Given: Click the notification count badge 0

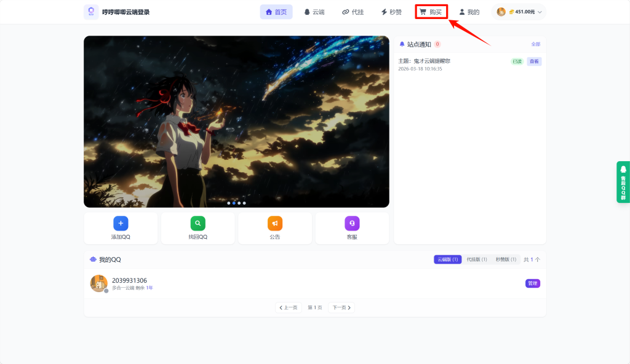Looking at the screenshot, I should coord(437,44).
